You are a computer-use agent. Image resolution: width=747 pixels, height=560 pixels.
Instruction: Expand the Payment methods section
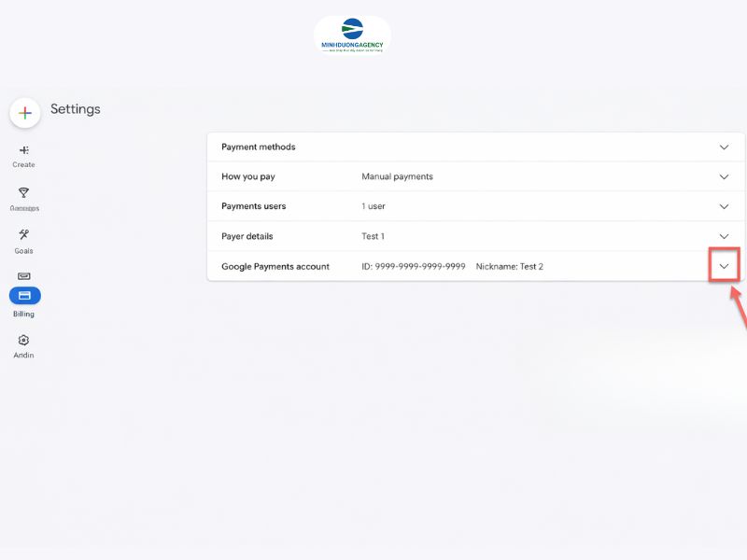pos(725,147)
